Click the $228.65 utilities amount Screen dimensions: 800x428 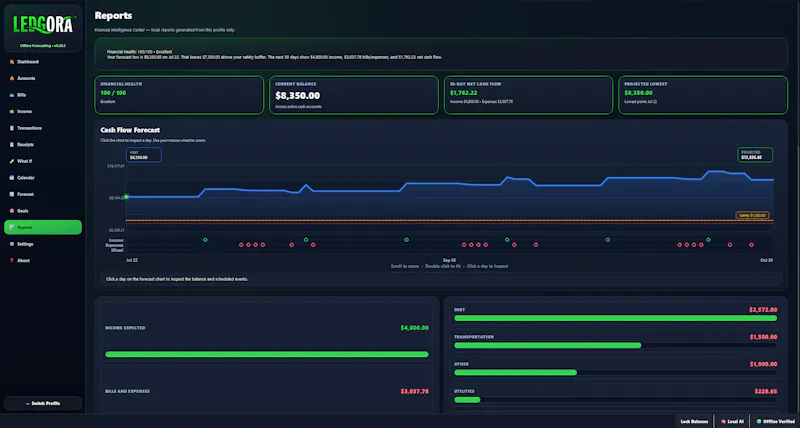pos(766,391)
